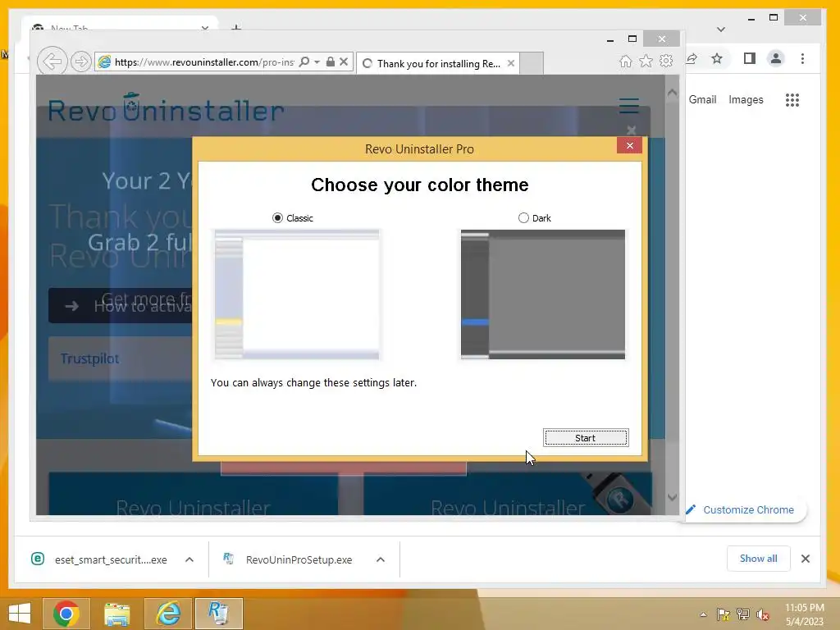
Task: Open the hamburger menu on Revo website
Action: click(629, 106)
